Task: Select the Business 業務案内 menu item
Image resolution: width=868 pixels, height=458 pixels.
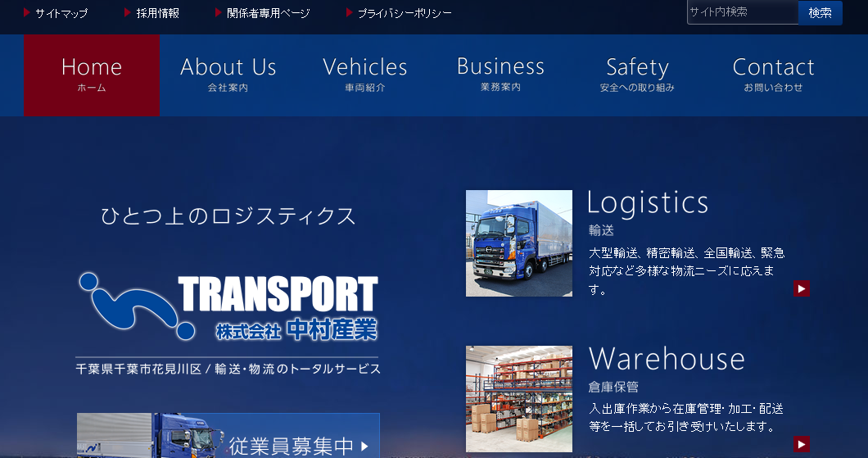Action: 500,75
